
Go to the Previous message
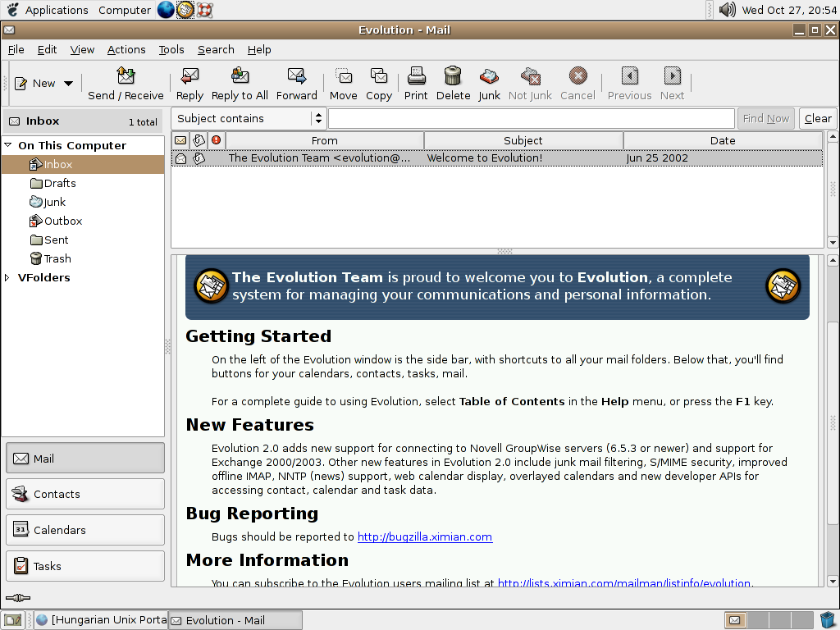(x=629, y=83)
